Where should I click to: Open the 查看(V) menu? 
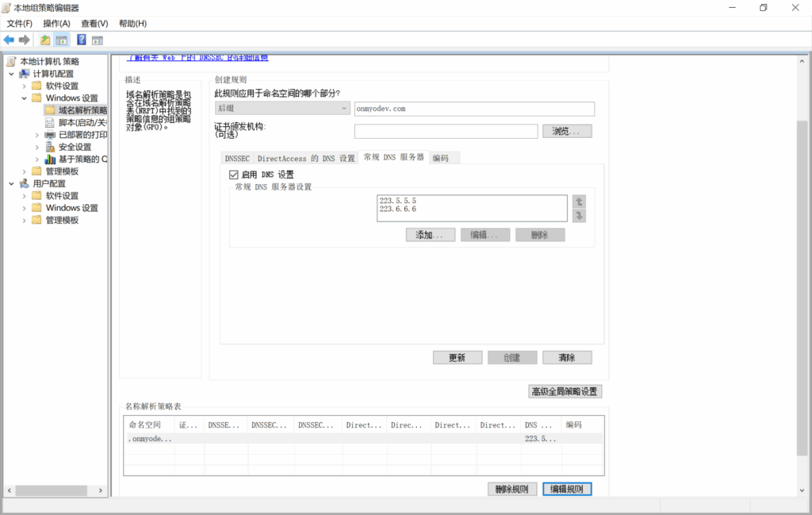coord(93,23)
